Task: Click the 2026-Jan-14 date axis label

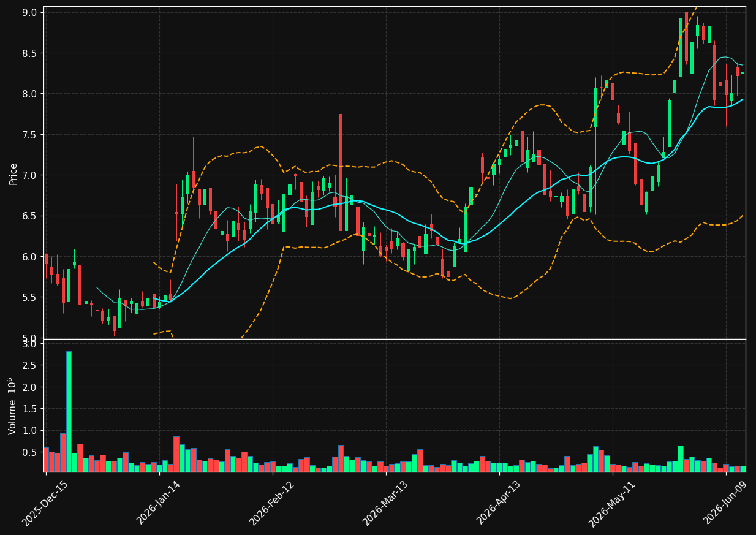Action: tap(159, 503)
